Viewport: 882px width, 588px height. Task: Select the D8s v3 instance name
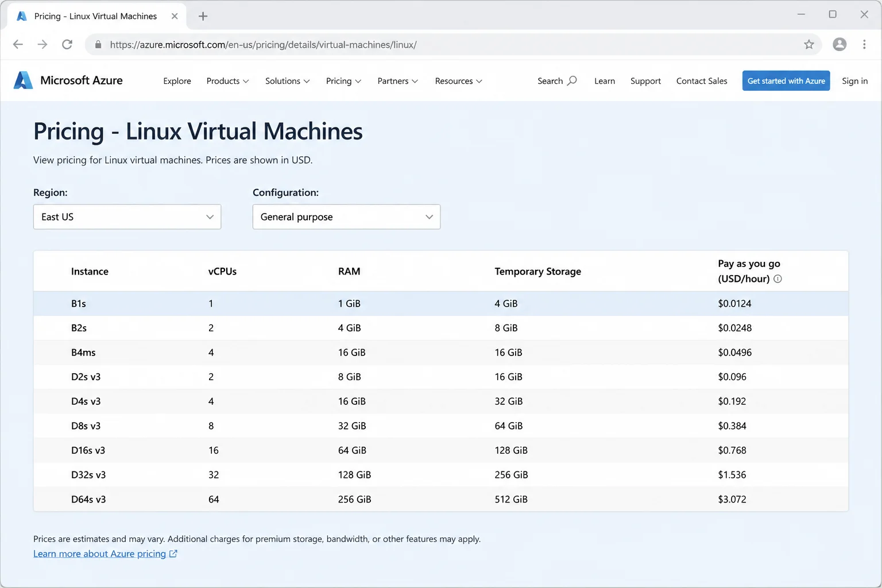(86, 426)
